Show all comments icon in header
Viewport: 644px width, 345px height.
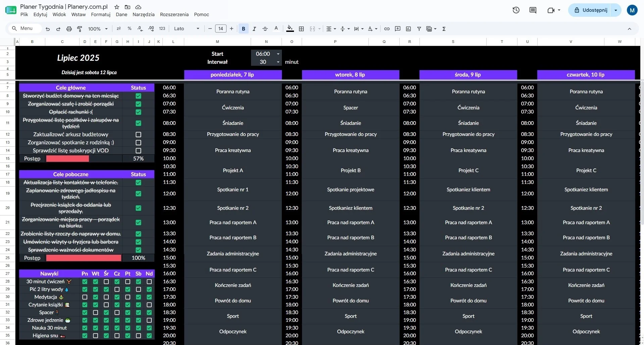(x=533, y=10)
